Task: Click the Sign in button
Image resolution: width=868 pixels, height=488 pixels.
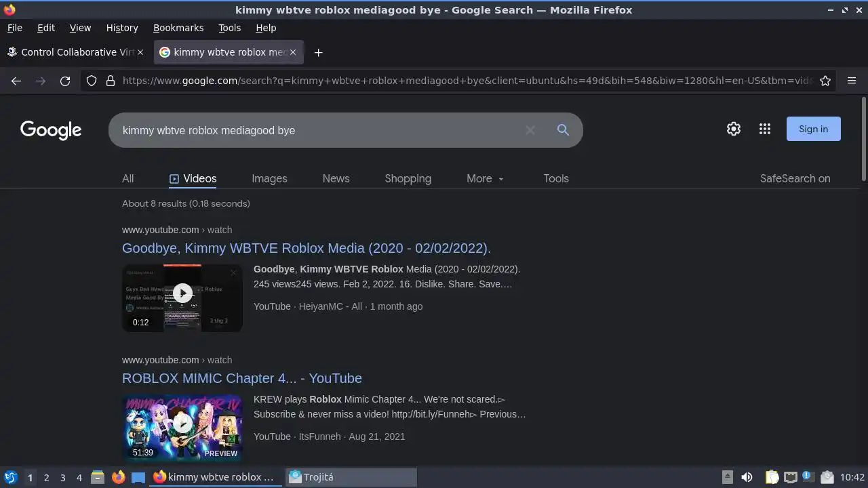Action: point(813,129)
